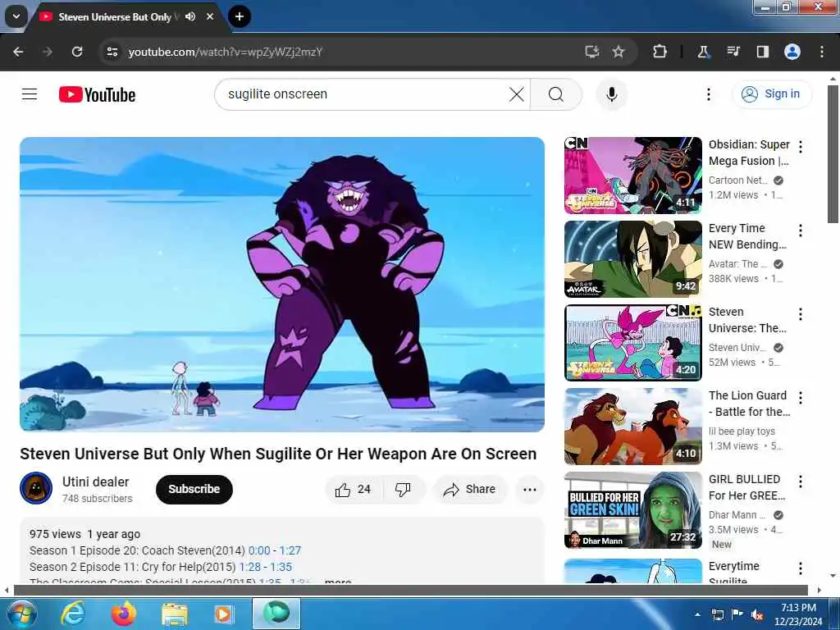Mute the tab using the speaker icon

(x=190, y=16)
